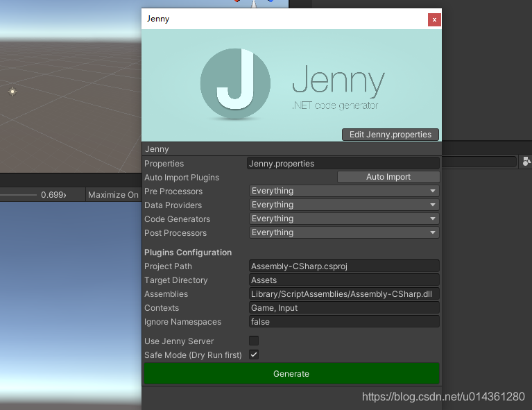The height and width of the screenshot is (410, 532).
Task: Click the Pre Processors label
Action: pyautogui.click(x=173, y=191)
